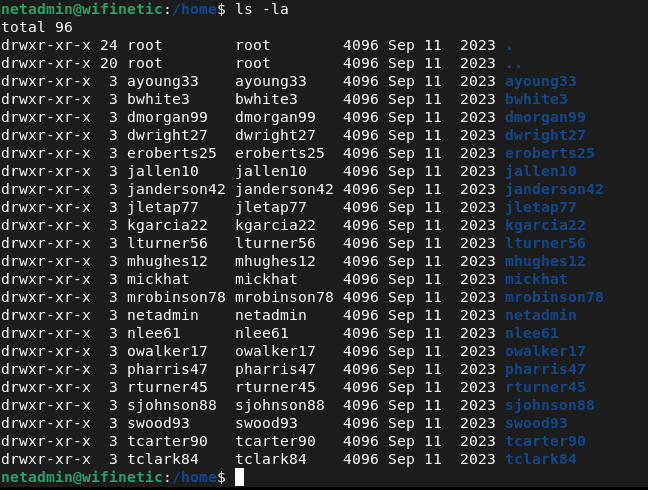Click the "total 96" output line
The width and height of the screenshot is (648, 490).
pos(38,27)
